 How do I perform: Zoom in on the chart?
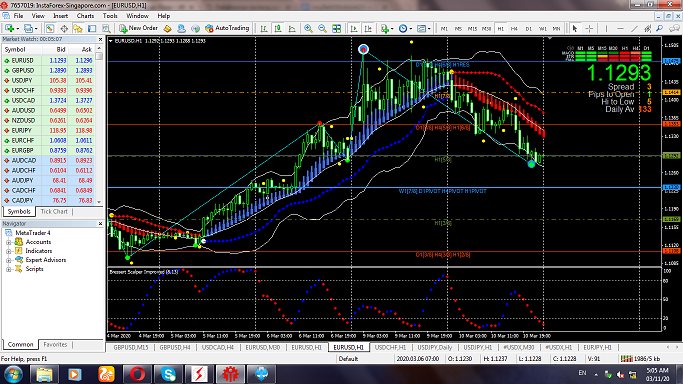(x=308, y=28)
